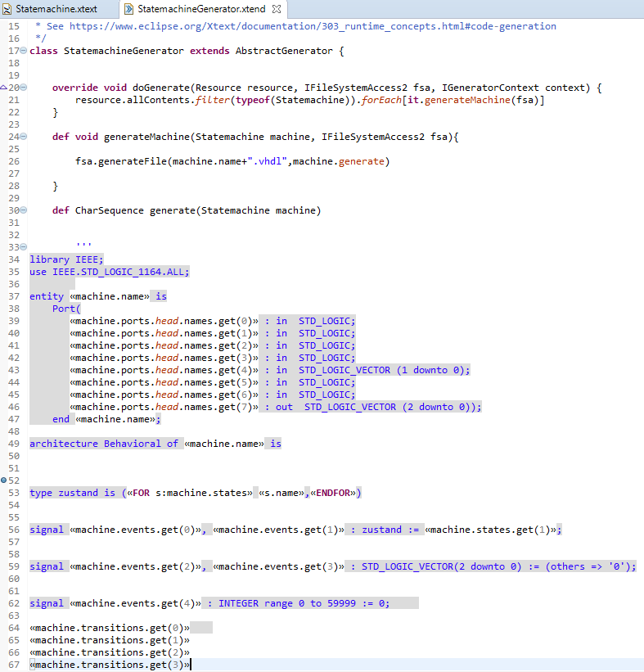
Task: Click the forEach call on line 21
Action: point(381,100)
